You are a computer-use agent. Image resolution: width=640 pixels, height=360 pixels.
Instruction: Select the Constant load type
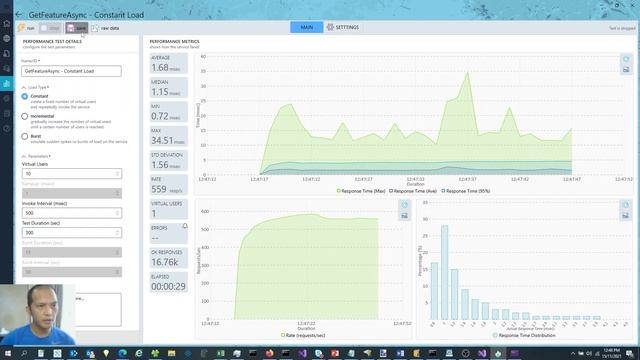24,96
